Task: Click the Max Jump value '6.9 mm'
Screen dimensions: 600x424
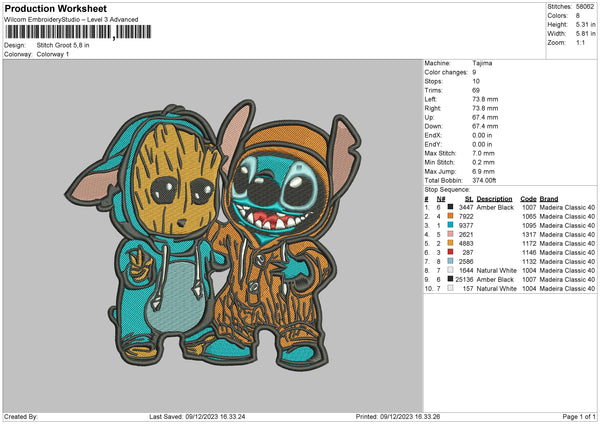Action: click(x=483, y=171)
